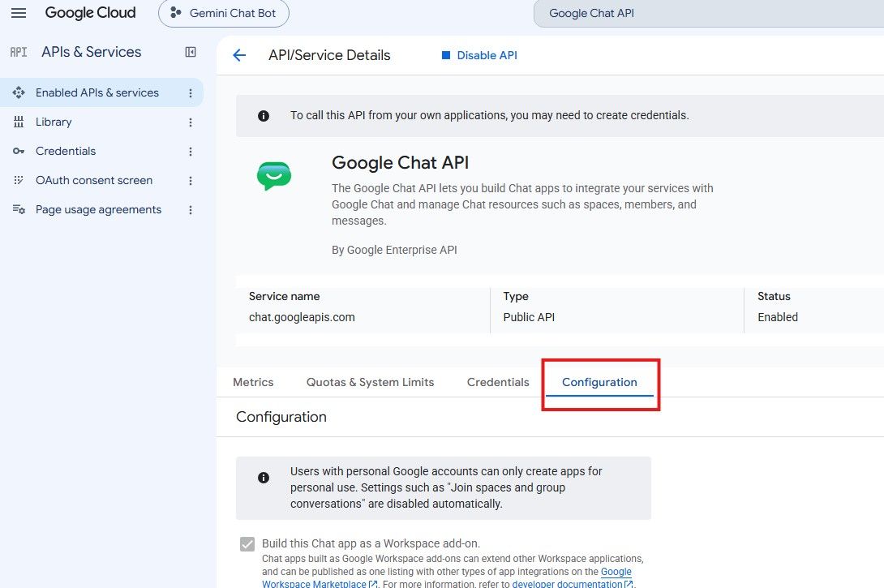
Task: Select the Configuration tab
Action: click(x=600, y=382)
